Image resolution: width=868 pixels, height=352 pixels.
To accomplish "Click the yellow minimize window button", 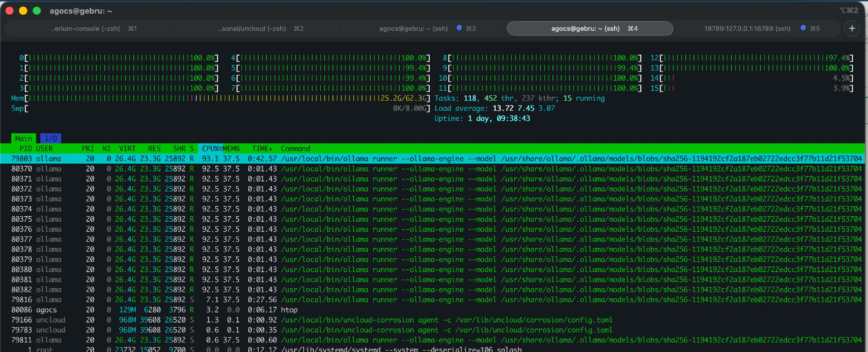I will tap(23, 11).
